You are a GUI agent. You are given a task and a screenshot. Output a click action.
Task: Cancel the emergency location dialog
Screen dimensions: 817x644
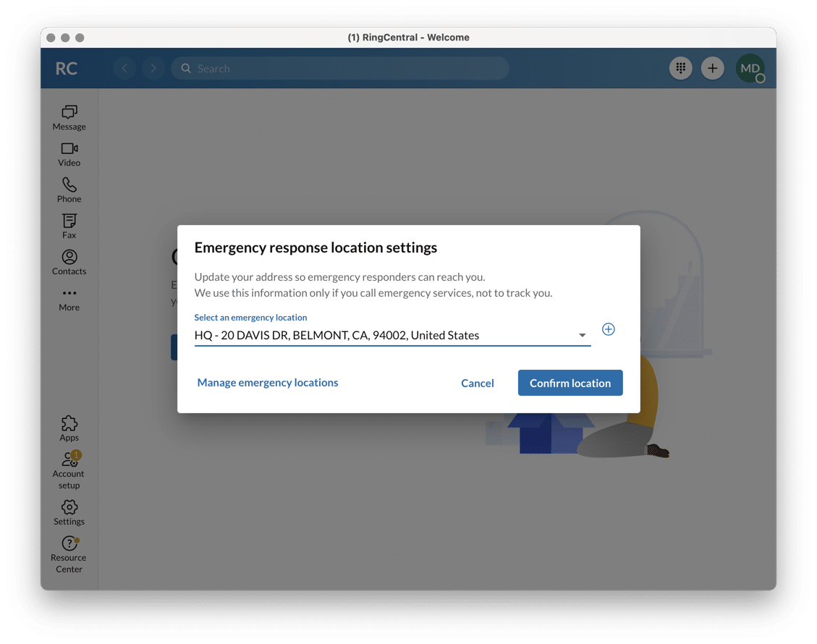[x=478, y=384]
